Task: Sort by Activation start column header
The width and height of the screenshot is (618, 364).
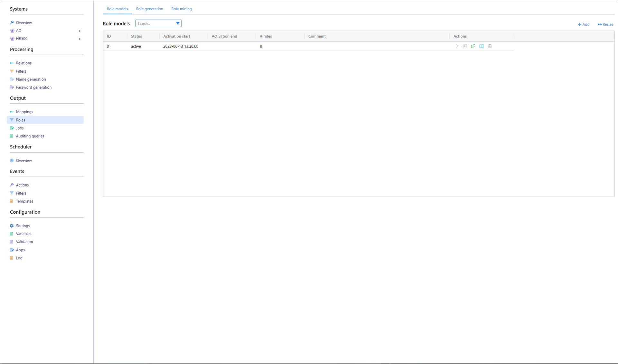Action: coord(176,36)
